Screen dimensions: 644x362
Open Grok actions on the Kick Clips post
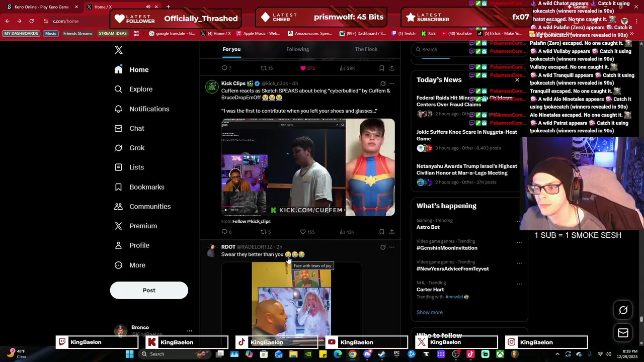[383, 83]
